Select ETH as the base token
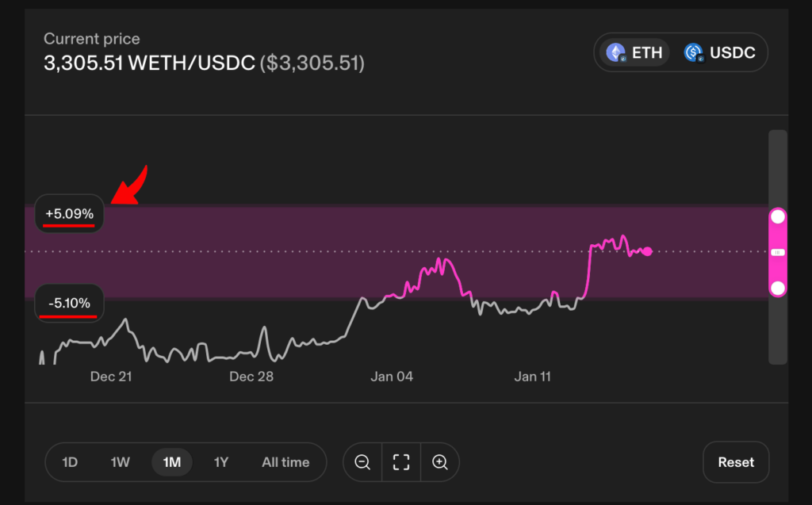 tap(634, 53)
